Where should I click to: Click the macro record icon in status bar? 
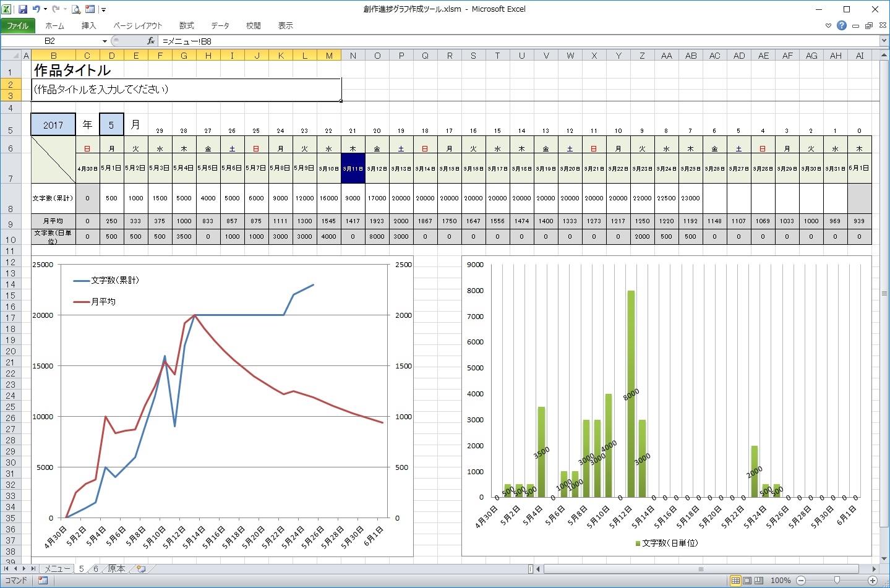pos(43,581)
